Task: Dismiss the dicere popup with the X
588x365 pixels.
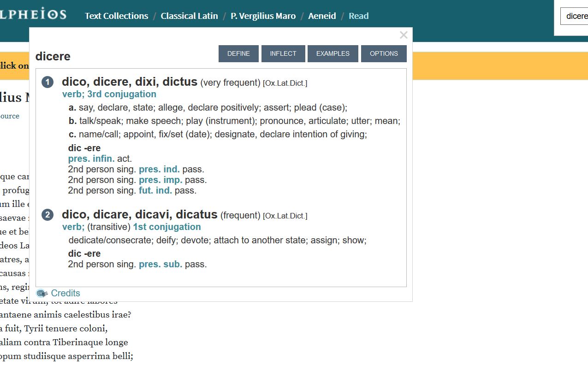Action: tap(404, 35)
